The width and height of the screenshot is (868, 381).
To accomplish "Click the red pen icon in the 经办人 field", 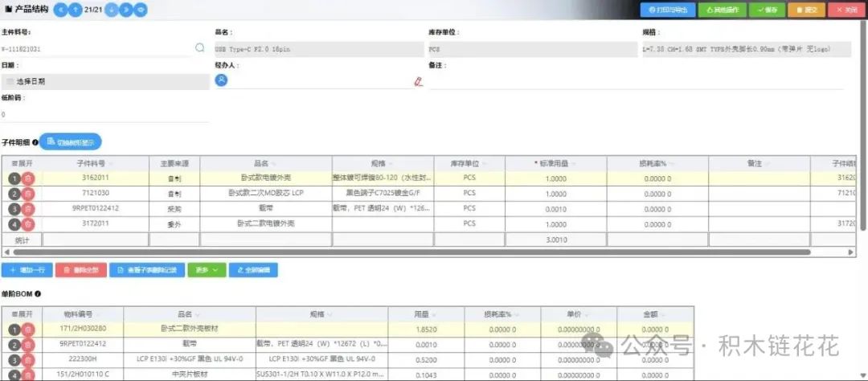I will point(417,81).
